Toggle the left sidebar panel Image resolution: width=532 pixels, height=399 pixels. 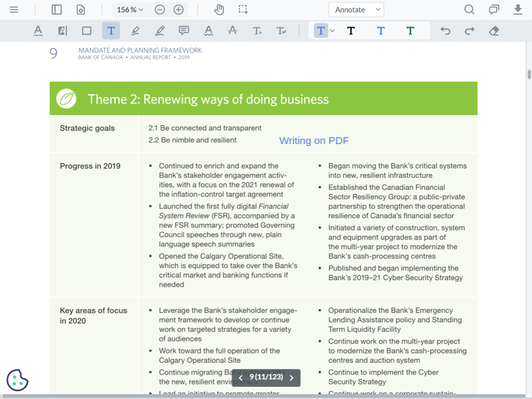pyautogui.click(x=57, y=10)
